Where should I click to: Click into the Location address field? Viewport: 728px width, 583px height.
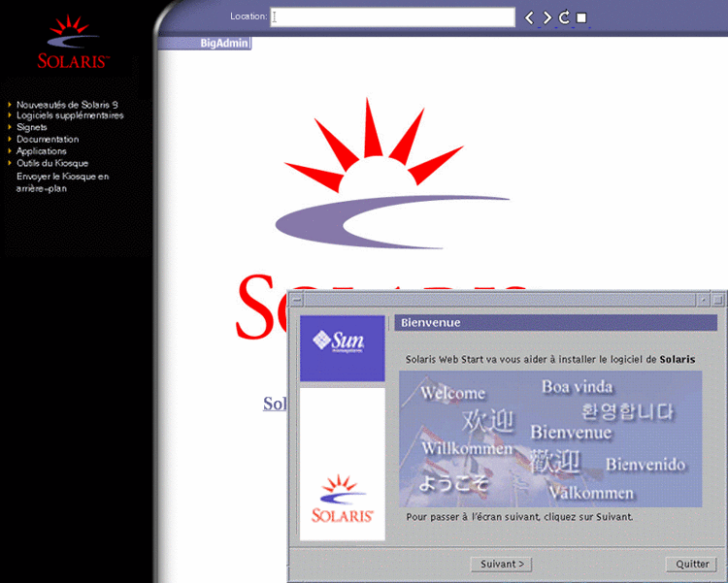point(393,17)
